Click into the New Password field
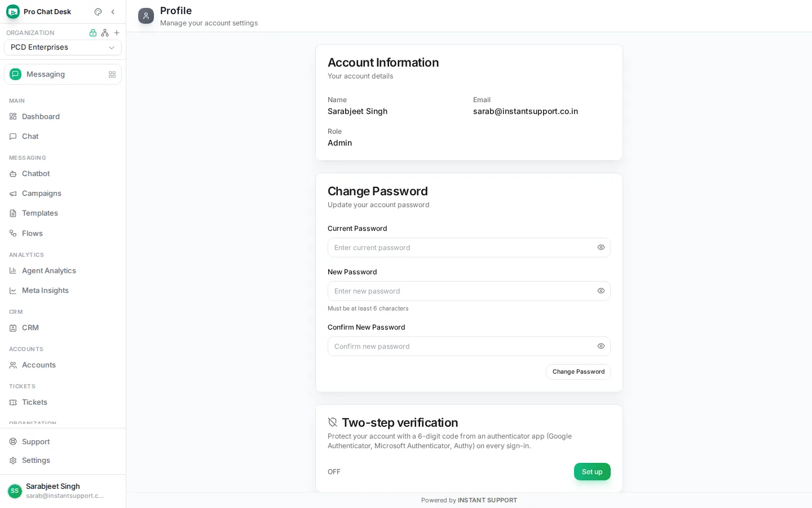The height and width of the screenshot is (508, 812). (x=469, y=291)
